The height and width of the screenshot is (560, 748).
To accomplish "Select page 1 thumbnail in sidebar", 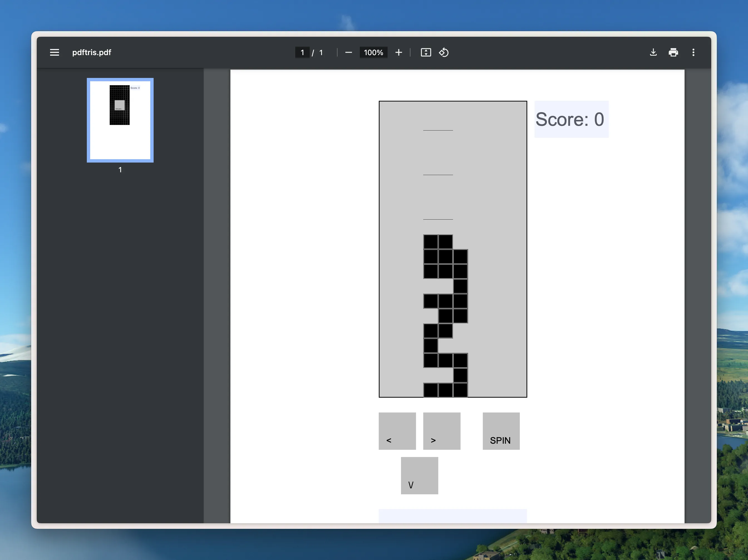I will click(120, 120).
